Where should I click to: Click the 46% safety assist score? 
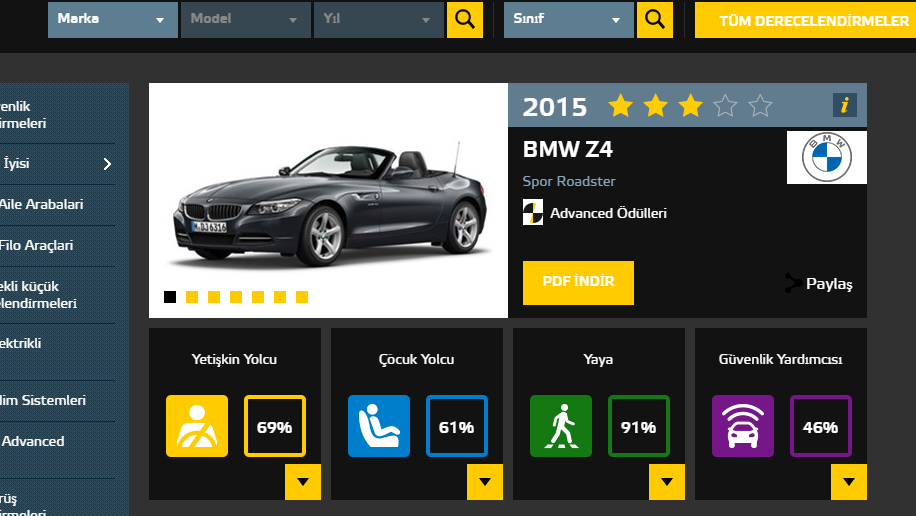coord(821,426)
